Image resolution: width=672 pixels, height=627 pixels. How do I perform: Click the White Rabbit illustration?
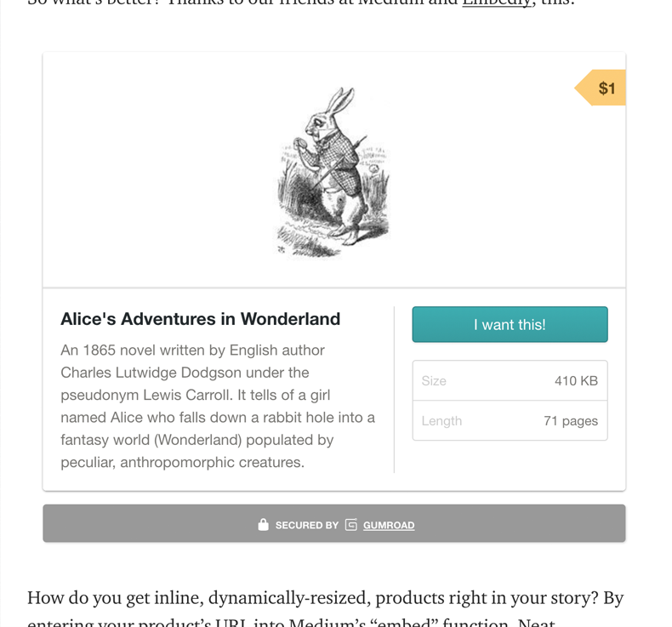pos(333,171)
